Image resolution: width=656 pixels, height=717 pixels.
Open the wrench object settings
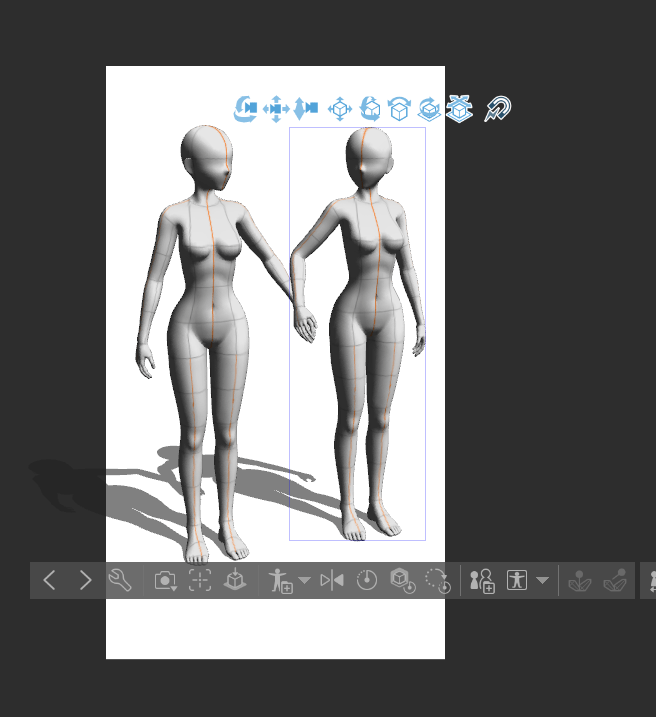120,580
